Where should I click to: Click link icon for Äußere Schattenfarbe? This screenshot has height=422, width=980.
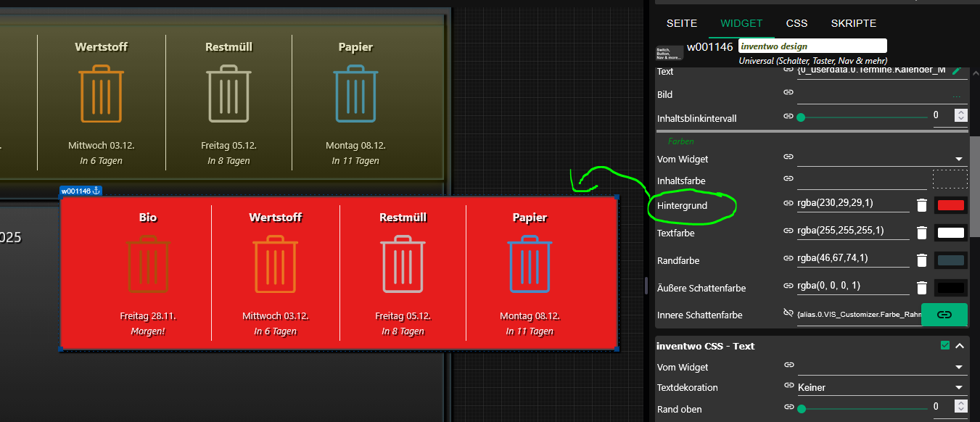pos(788,285)
